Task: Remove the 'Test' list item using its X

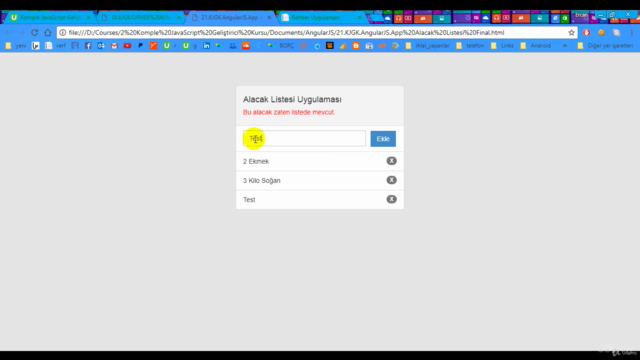Action: pos(391,199)
